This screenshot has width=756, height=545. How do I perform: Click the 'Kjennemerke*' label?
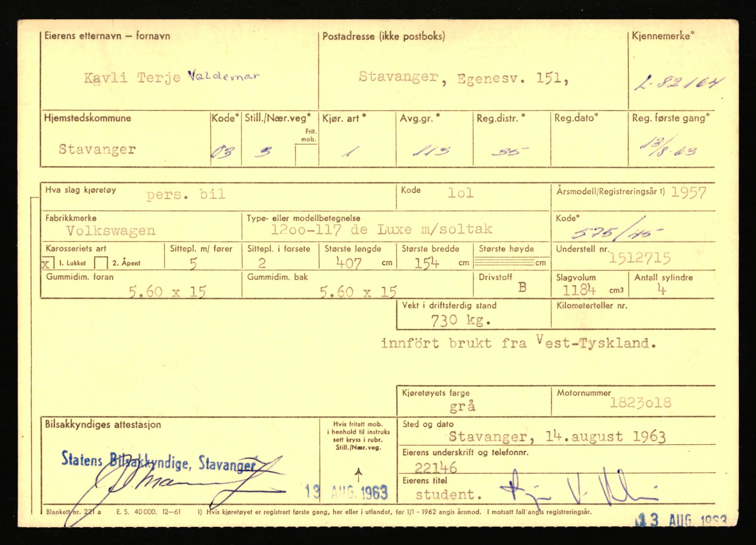click(x=663, y=36)
